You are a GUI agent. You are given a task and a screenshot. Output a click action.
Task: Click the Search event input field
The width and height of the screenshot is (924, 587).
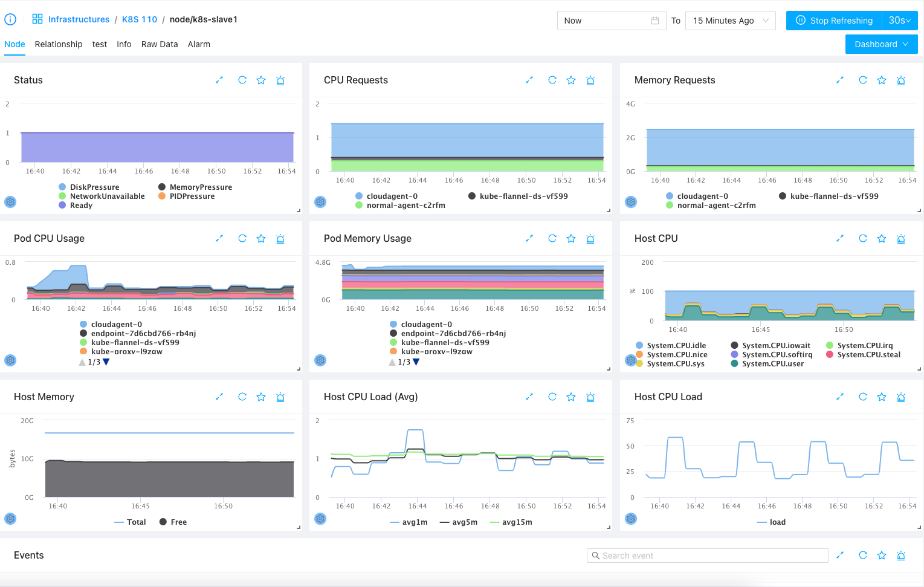pyautogui.click(x=707, y=556)
